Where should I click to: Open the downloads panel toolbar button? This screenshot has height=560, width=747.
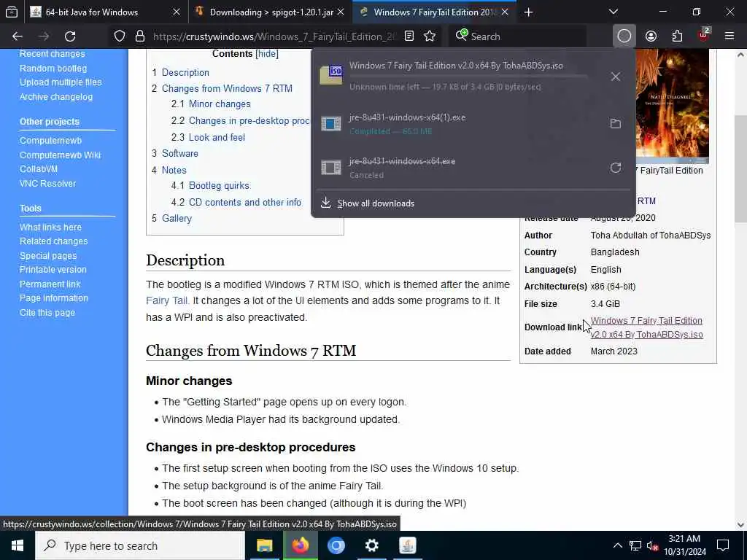coord(624,36)
